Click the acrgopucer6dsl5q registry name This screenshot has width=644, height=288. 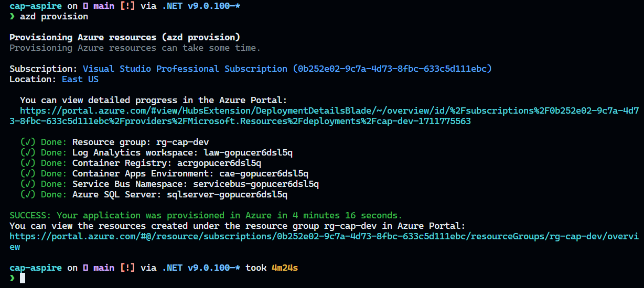(219, 163)
